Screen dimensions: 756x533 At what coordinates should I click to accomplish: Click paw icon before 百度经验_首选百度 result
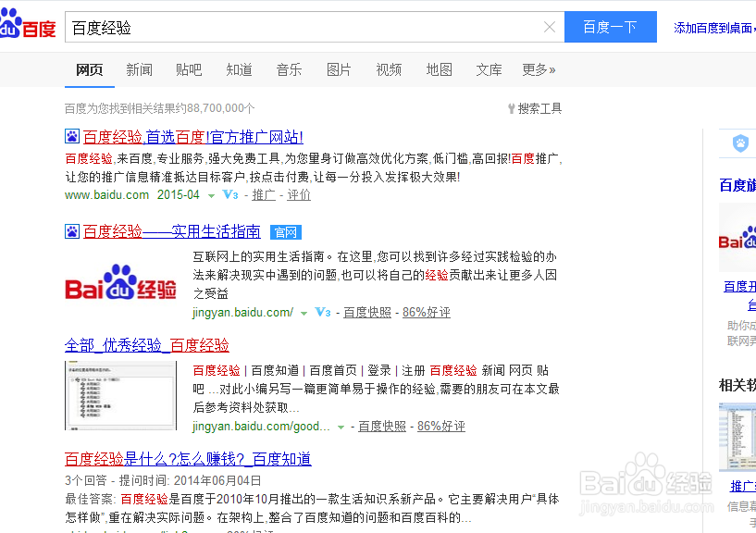[x=72, y=137]
